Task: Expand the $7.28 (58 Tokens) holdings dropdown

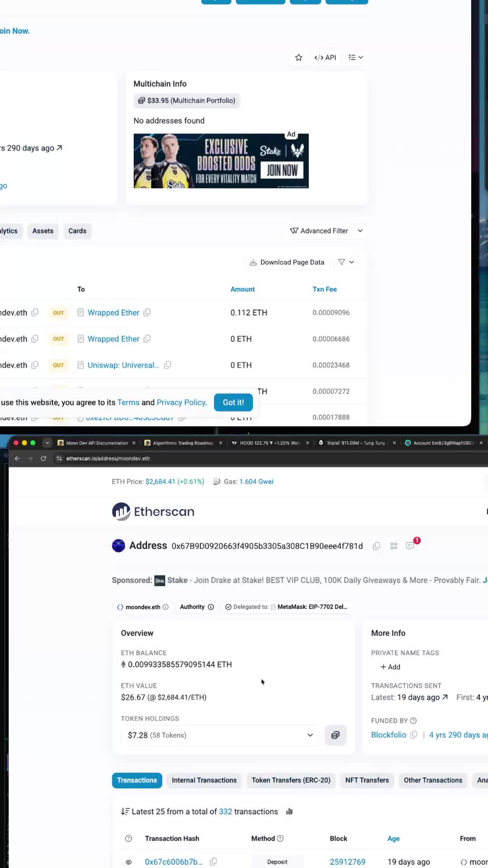Action: [x=220, y=735]
